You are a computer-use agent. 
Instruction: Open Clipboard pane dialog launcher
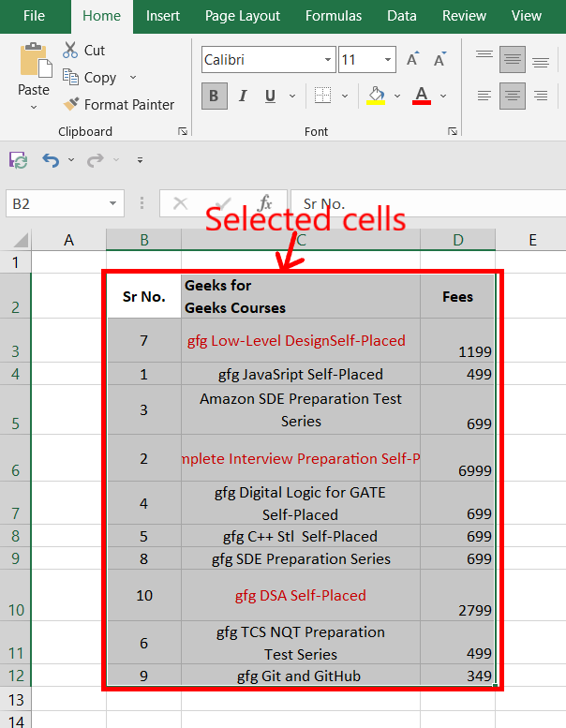point(183,131)
